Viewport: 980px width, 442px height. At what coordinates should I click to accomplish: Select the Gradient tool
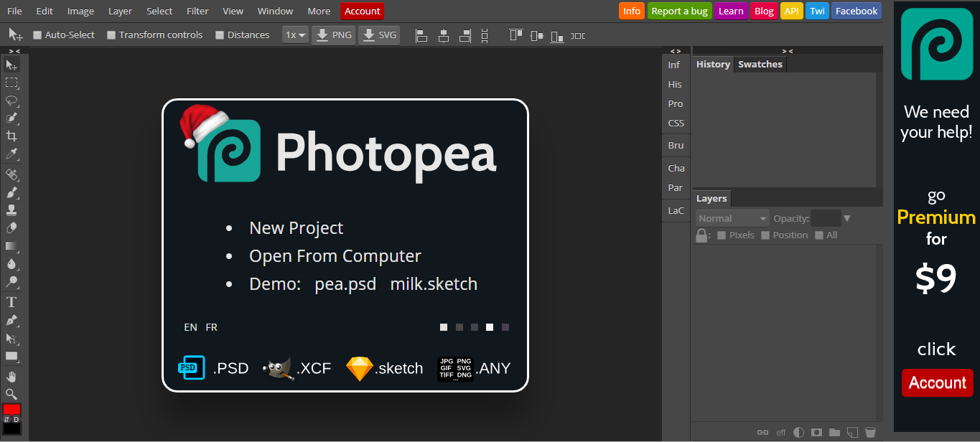click(x=11, y=246)
